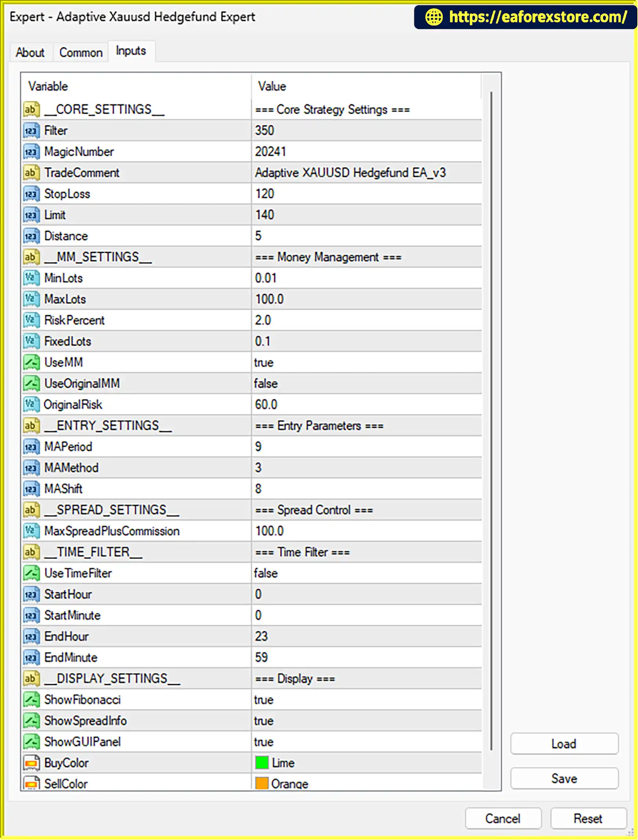The image size is (638, 840).
Task: Click the color icon next to BuyColor
Action: (31, 763)
